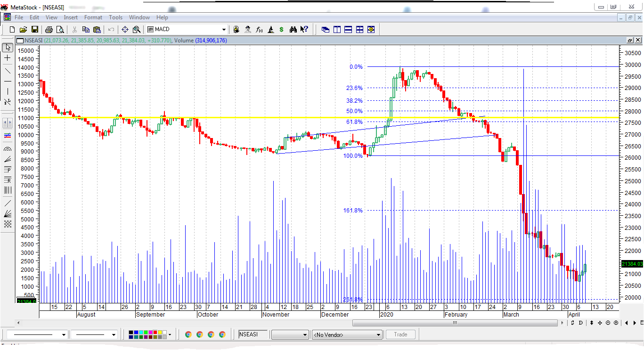The image size is (644, 350).
Task: Click the binoculars icon in toolbar
Action: pos(293,29)
